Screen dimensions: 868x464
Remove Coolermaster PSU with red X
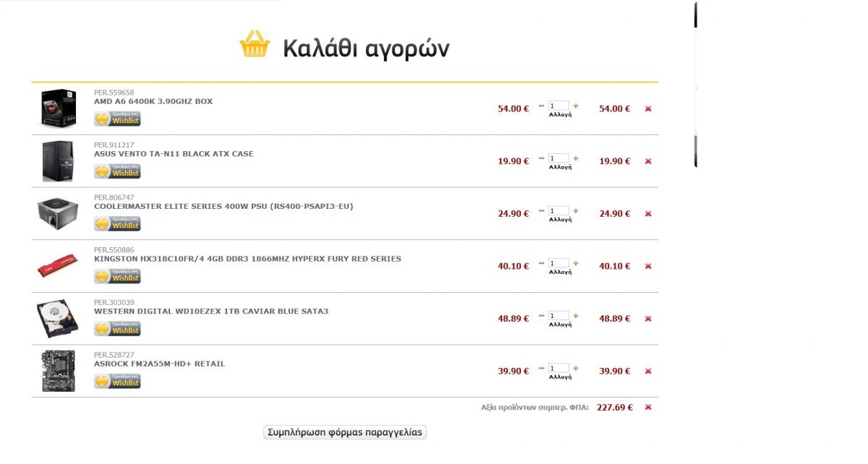tap(648, 214)
